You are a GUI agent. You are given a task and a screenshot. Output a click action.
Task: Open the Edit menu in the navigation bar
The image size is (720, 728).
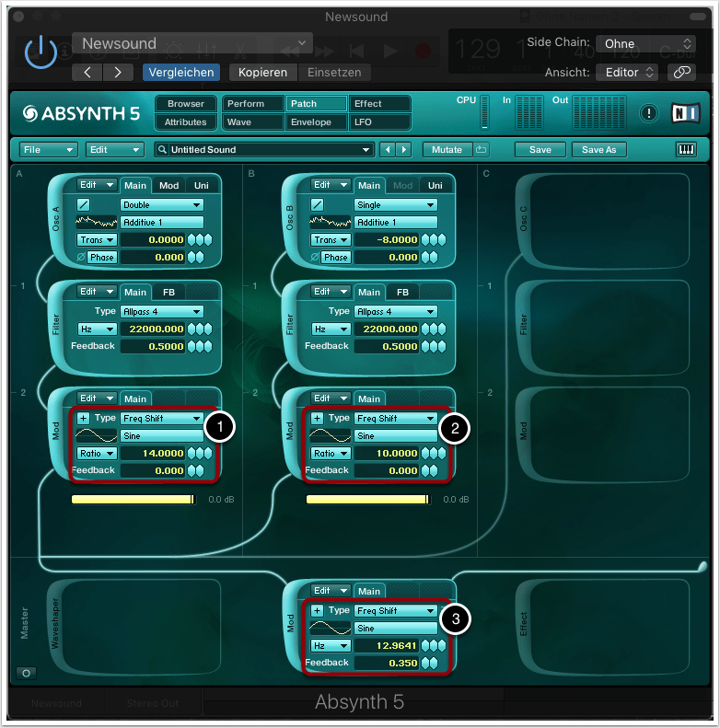coord(115,149)
